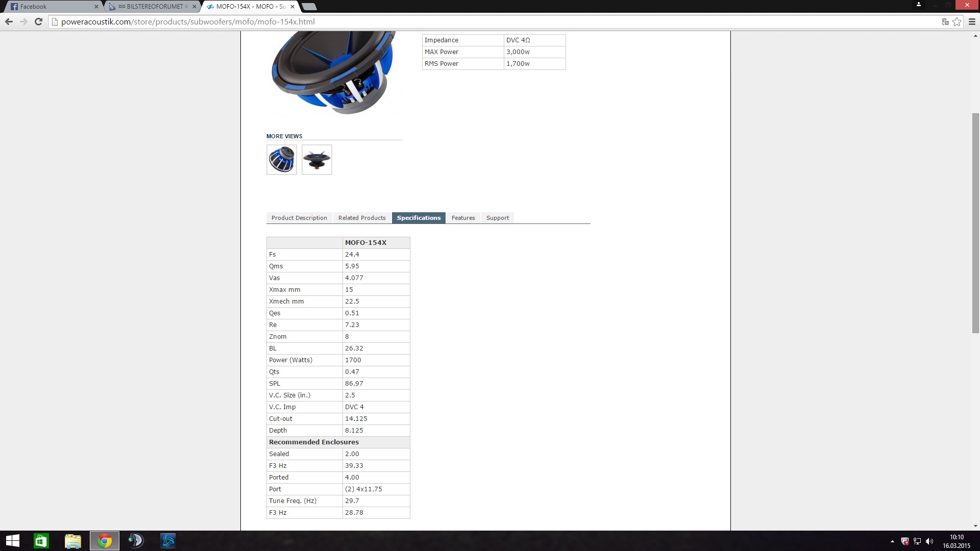Open the Product Description tab
The width and height of the screenshot is (980, 551).
pos(299,218)
